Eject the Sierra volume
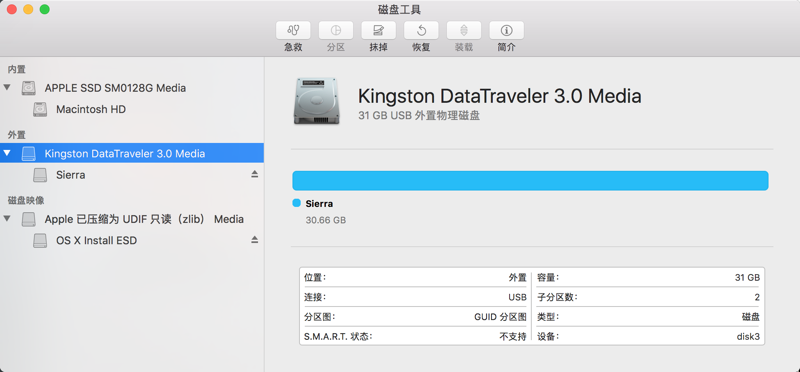 click(x=255, y=175)
